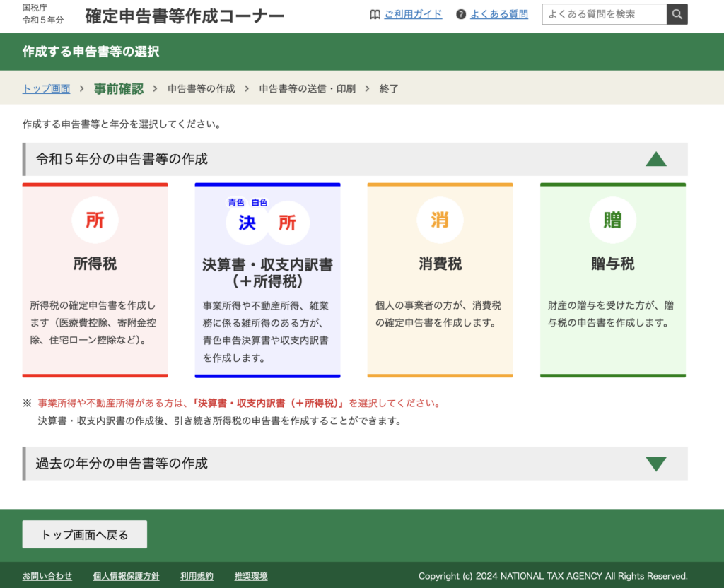The image size is (724, 588).
Task: Click the red 所 icon under 白色 label
Action: 287,223
